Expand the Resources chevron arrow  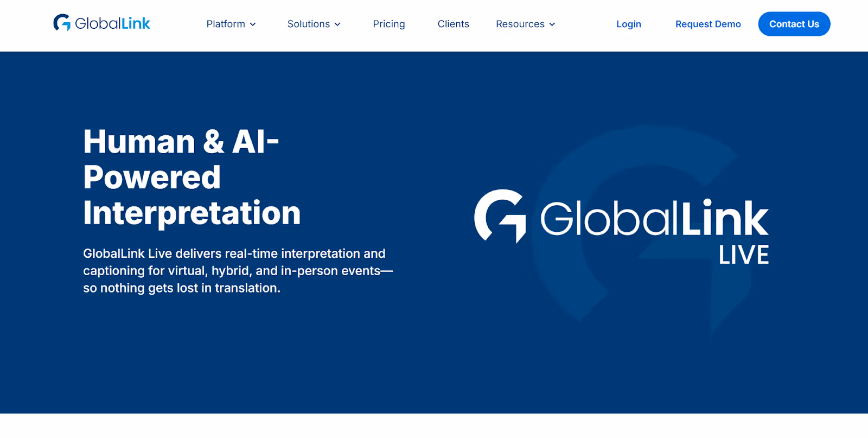552,24
